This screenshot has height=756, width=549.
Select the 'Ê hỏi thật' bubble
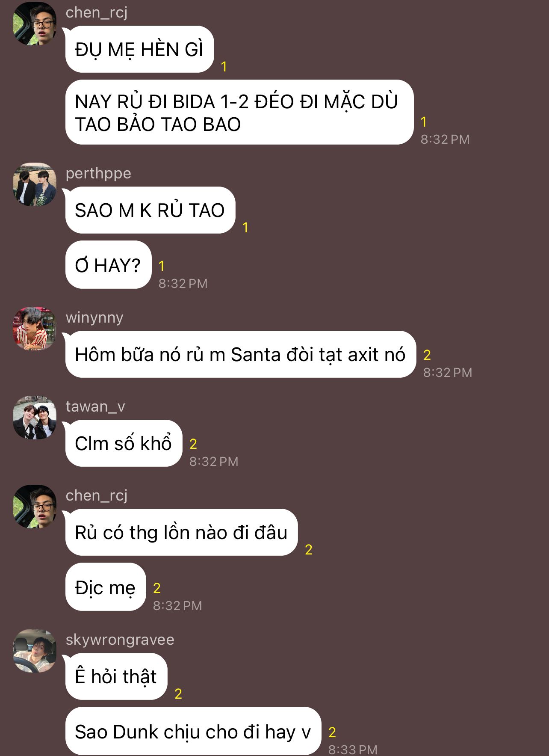[x=116, y=677]
